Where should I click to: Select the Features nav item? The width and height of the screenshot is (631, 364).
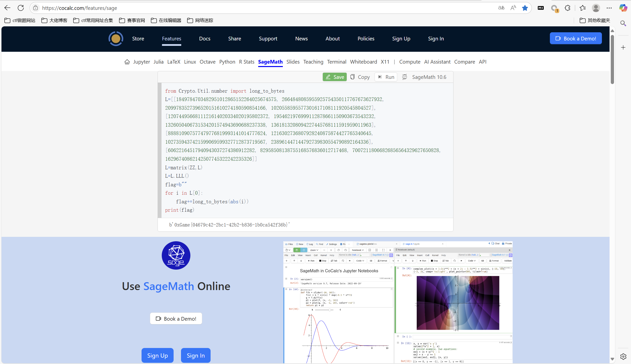[x=172, y=38]
